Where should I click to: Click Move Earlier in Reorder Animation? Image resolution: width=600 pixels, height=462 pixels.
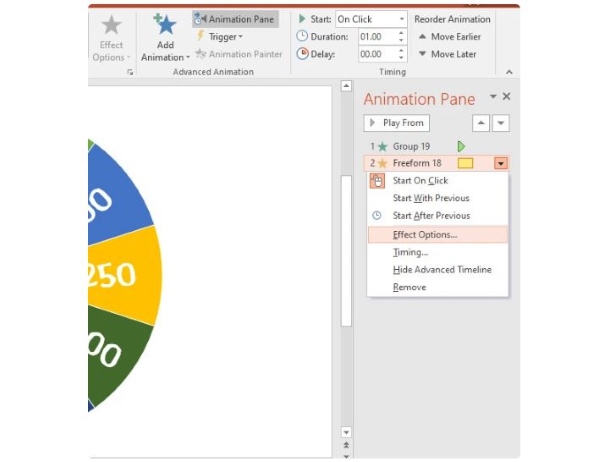pyautogui.click(x=449, y=37)
